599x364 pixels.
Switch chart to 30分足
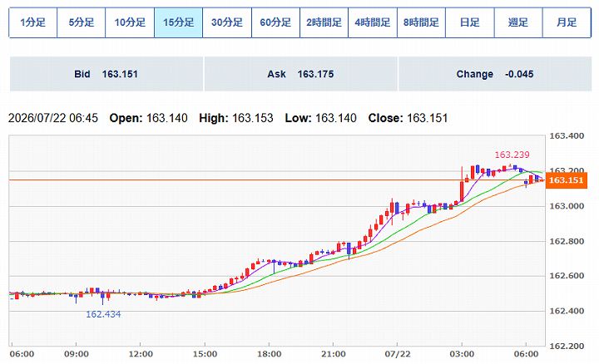(x=227, y=22)
